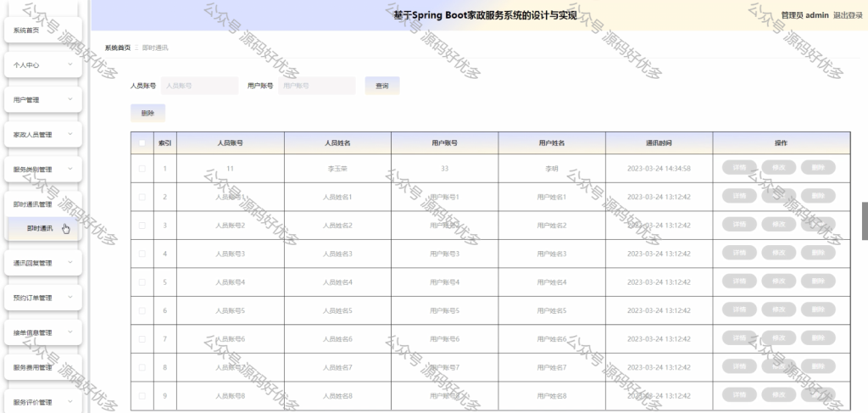Click the 人员账号 column header

231,142
